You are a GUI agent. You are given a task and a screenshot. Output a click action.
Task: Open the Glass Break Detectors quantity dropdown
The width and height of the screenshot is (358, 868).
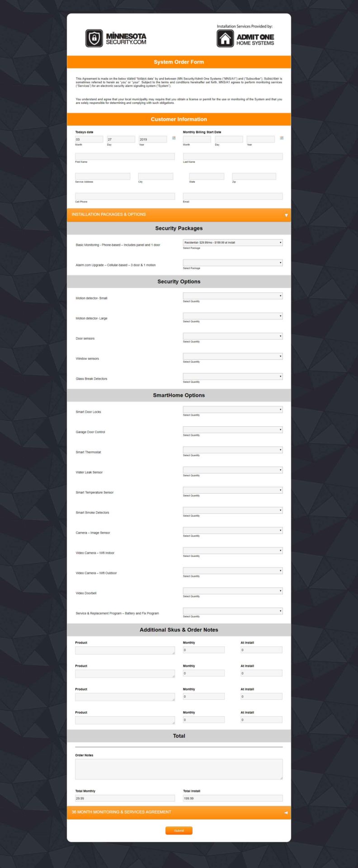[x=233, y=377]
